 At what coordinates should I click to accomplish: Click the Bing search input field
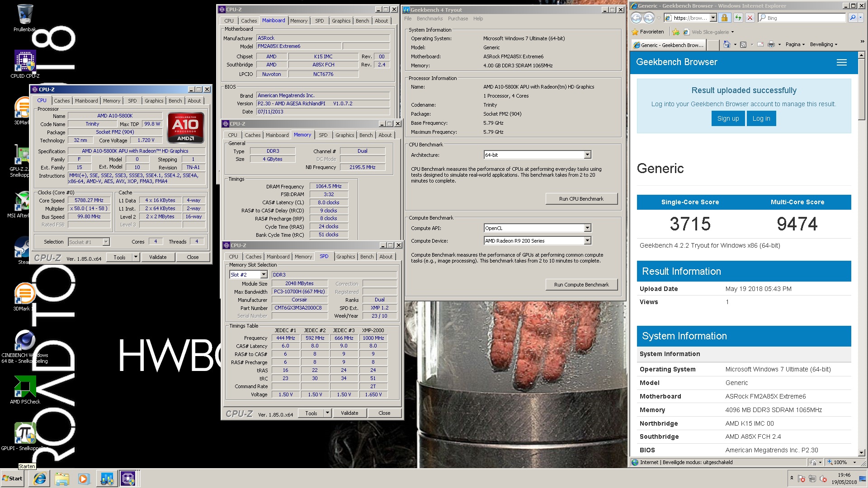click(x=806, y=18)
